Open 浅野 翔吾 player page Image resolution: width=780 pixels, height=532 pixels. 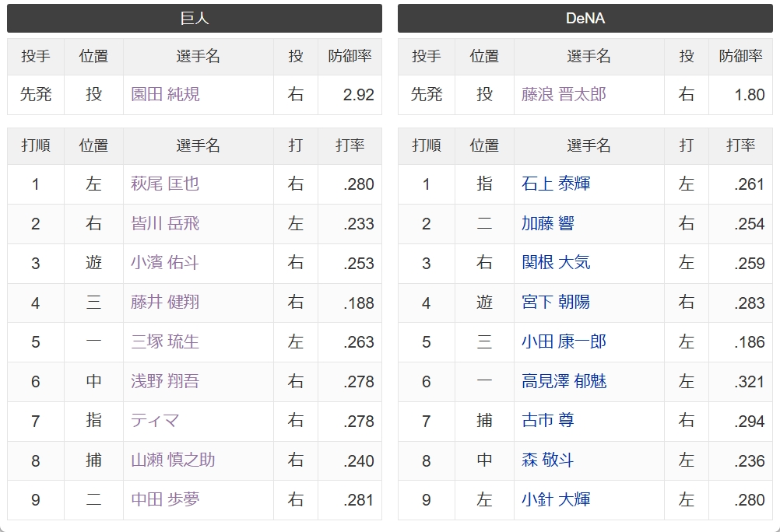[x=165, y=381]
